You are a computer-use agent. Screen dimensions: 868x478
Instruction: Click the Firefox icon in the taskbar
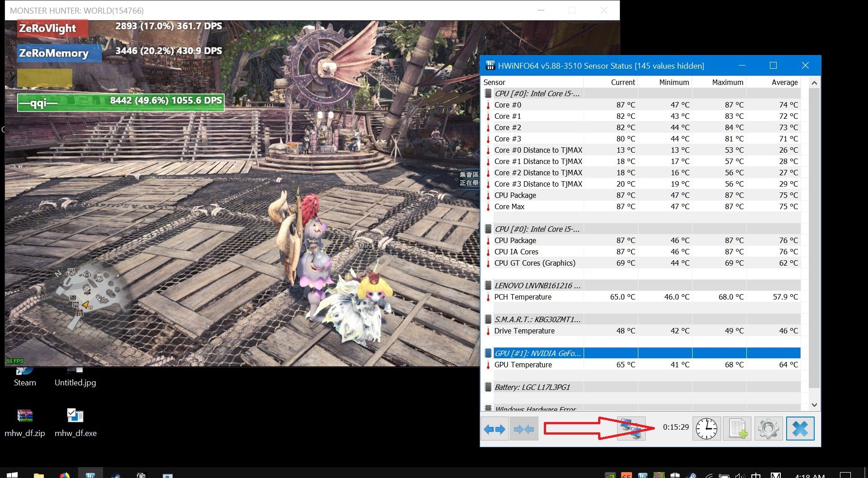point(64,474)
